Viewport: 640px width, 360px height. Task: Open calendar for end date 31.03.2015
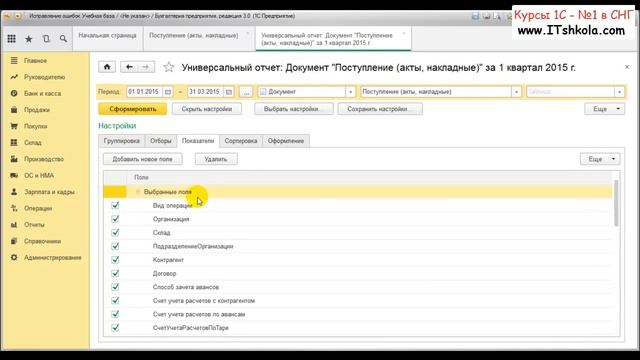click(x=229, y=92)
